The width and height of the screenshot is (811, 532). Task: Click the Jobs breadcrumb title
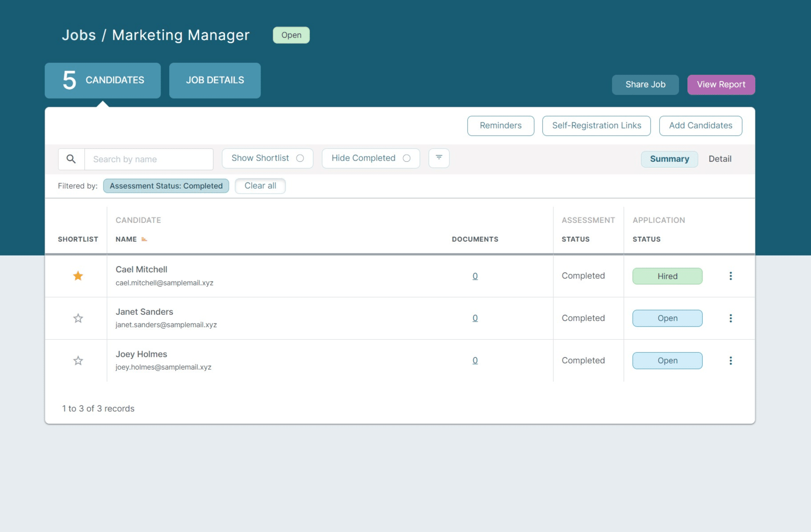(x=79, y=35)
